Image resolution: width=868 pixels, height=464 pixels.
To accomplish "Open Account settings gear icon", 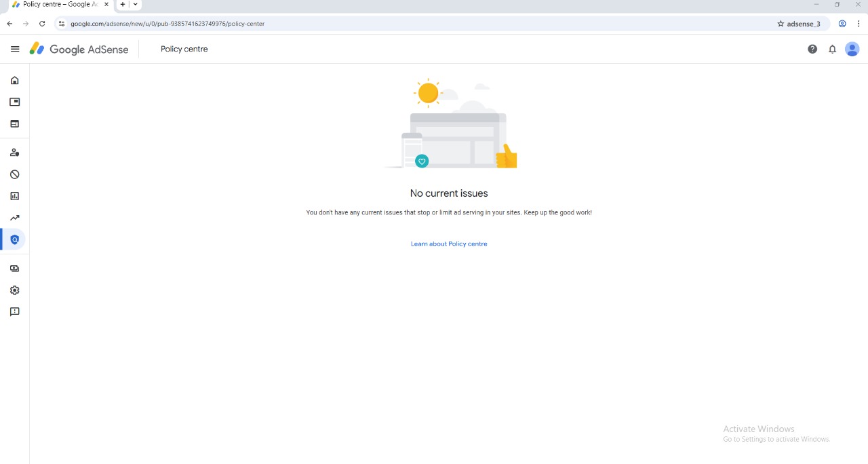I will click(15, 290).
